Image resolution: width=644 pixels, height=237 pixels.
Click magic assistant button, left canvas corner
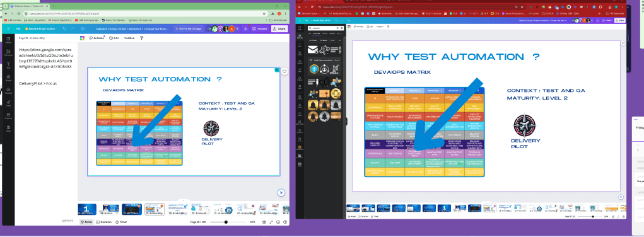click(281, 193)
